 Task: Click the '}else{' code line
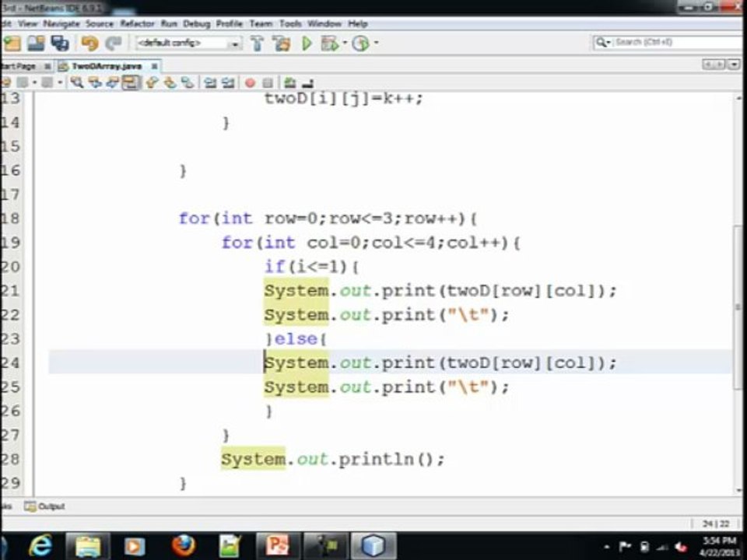[x=296, y=339]
